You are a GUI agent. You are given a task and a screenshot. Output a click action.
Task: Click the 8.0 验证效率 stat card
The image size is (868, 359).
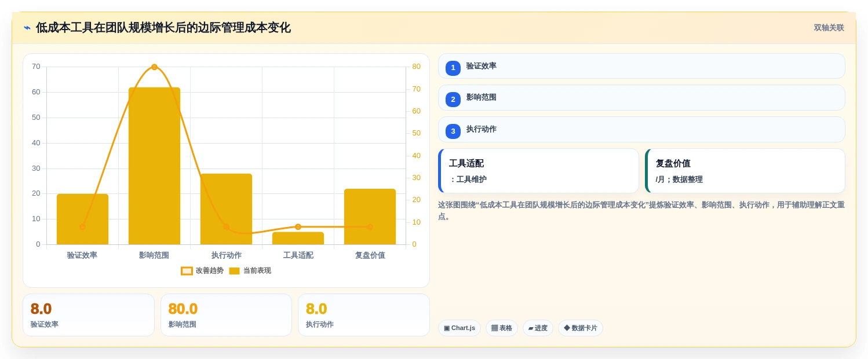89,315
